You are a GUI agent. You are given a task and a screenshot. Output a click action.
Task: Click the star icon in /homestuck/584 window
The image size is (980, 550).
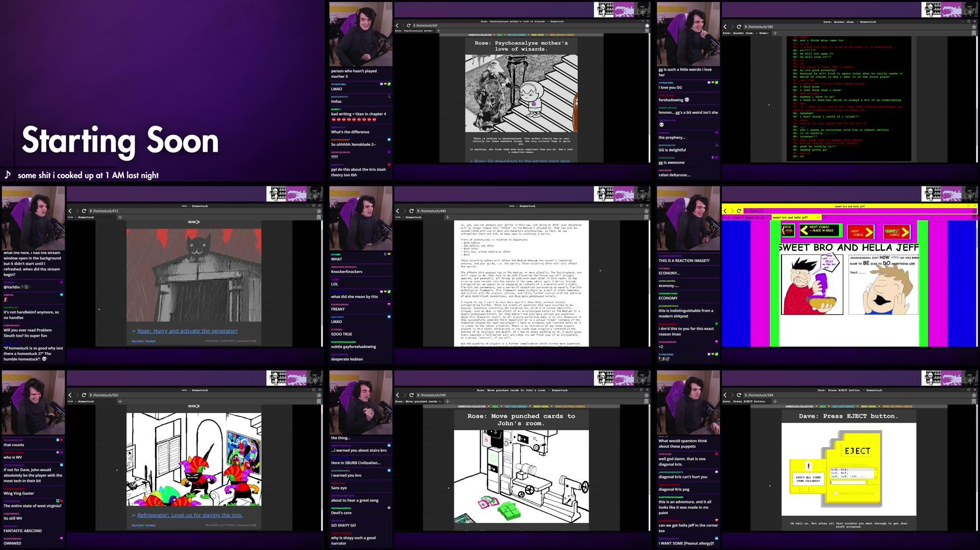[x=974, y=395]
